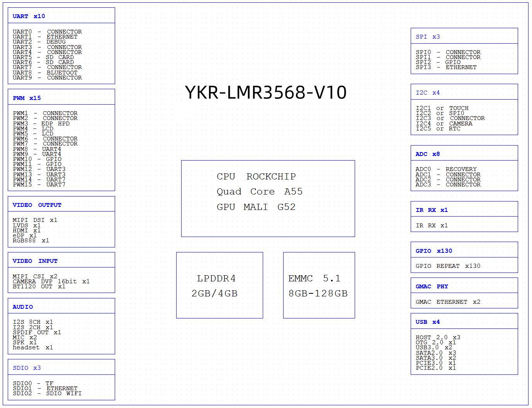Select the GPU MALI G52 text

point(256,207)
